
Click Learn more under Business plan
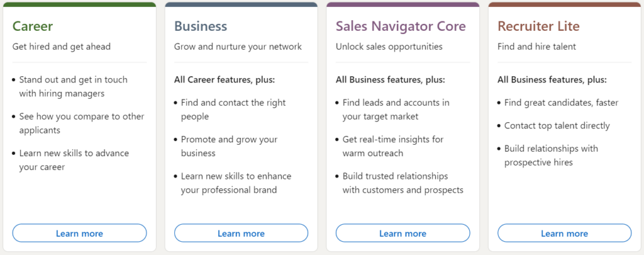241,233
